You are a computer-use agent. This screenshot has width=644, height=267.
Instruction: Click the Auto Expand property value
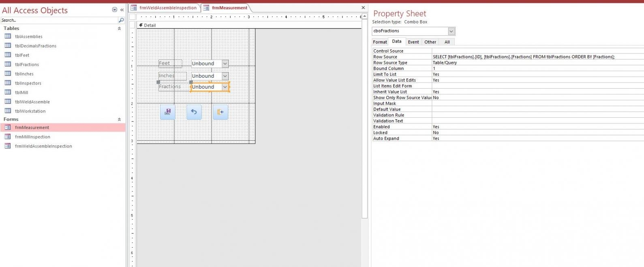537,138
